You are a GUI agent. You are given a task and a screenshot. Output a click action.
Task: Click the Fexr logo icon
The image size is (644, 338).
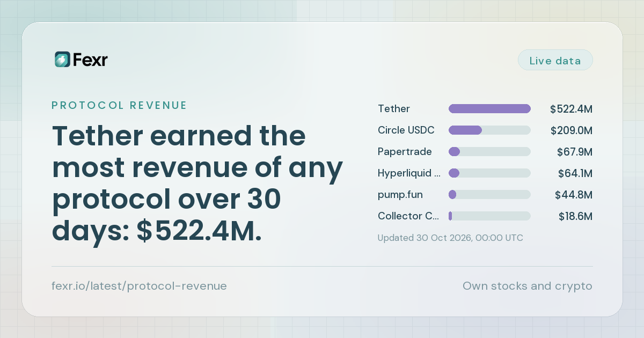click(62, 60)
